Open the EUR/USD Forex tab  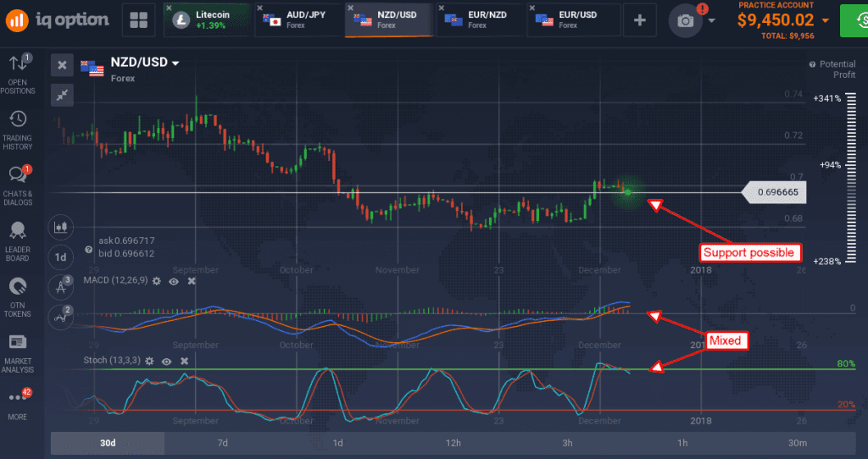[572, 20]
